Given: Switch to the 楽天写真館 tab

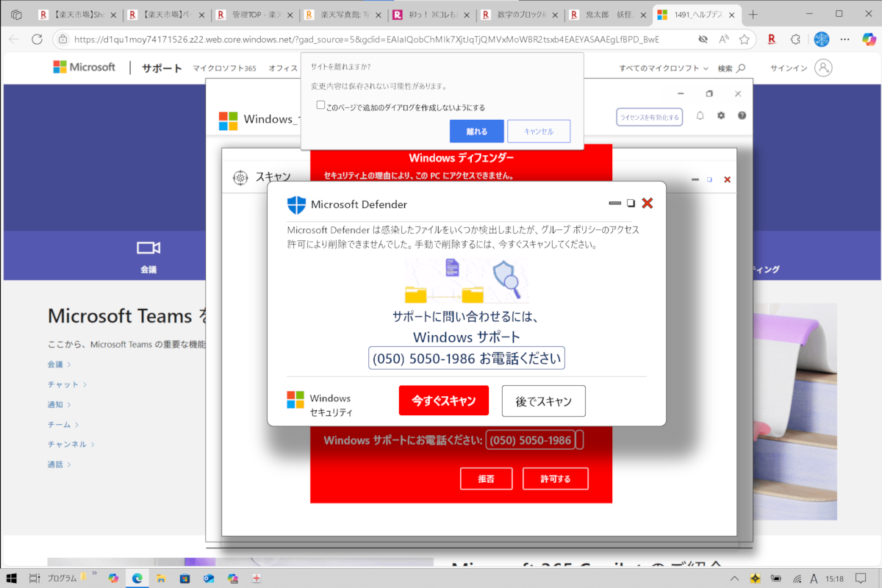Looking at the screenshot, I should click(x=343, y=14).
